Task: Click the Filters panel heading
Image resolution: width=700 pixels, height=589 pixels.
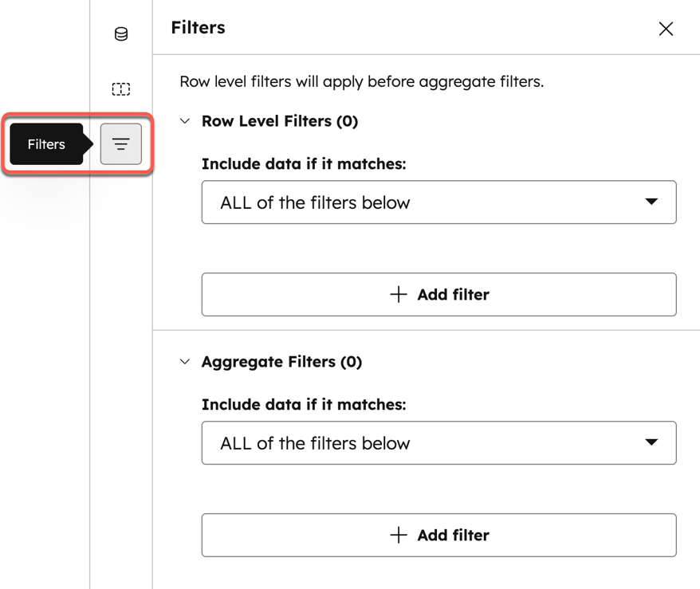Action: pos(197,27)
